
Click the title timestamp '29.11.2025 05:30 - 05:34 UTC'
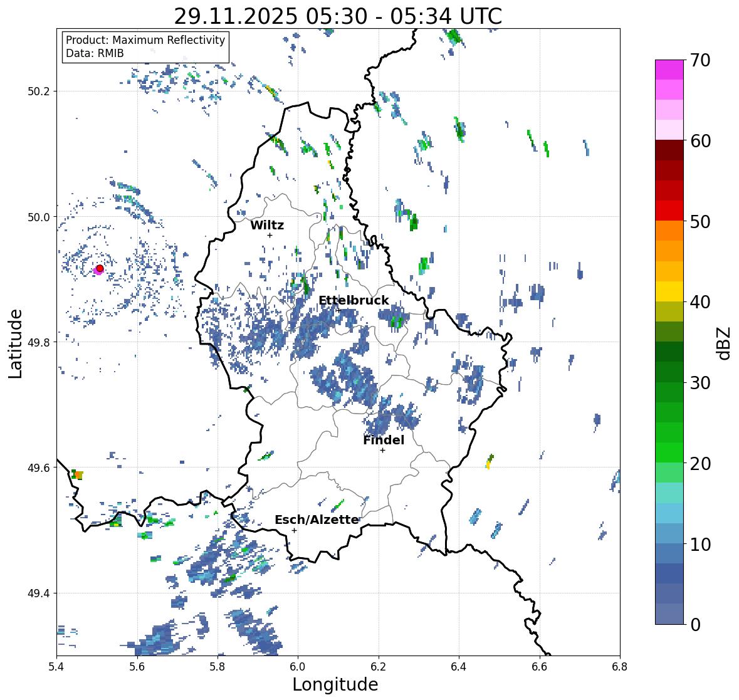pyautogui.click(x=338, y=16)
